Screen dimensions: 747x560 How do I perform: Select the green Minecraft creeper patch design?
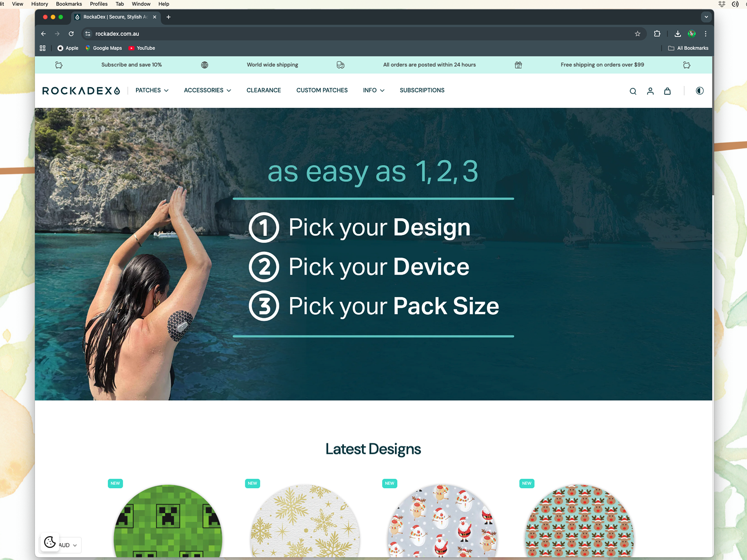168,521
